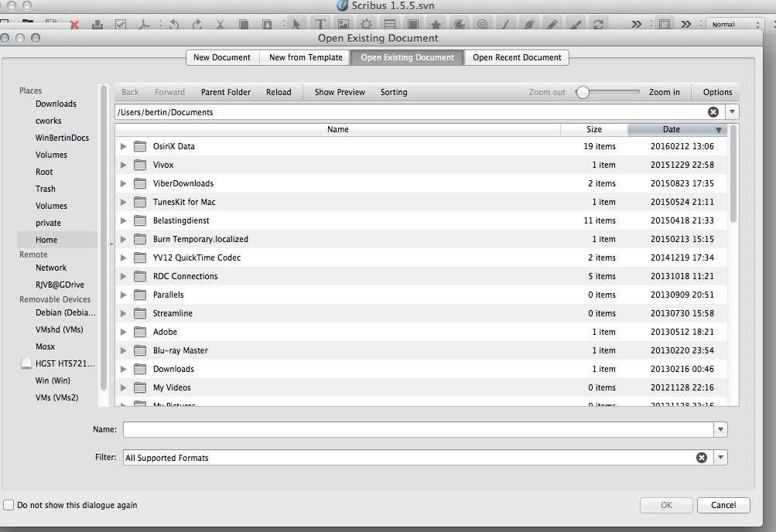776x532 pixels.
Task: Select the Text Frame tool in toolbar
Action: [x=321, y=24]
